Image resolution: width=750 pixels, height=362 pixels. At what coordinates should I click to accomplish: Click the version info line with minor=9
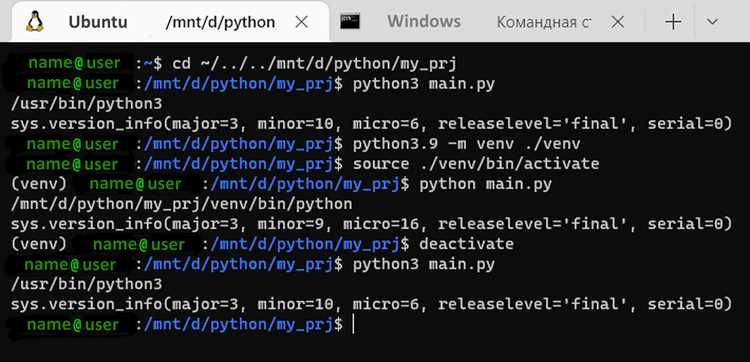pyautogui.click(x=371, y=224)
